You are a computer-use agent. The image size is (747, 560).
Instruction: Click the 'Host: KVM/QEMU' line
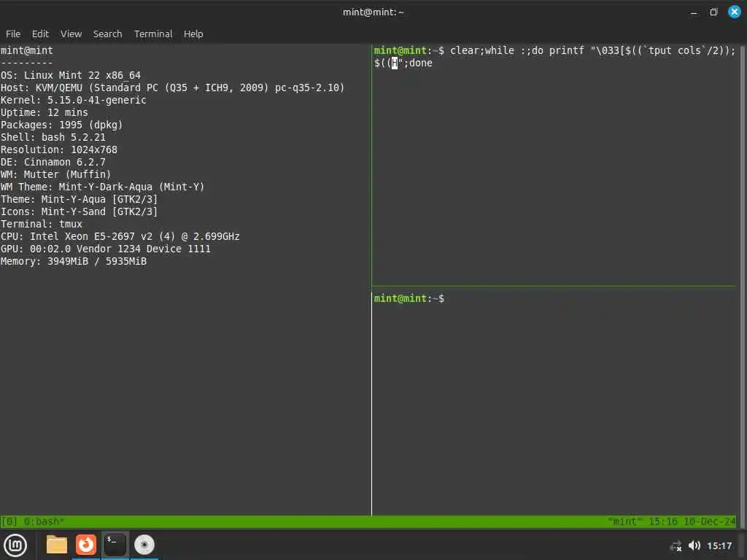click(x=172, y=87)
